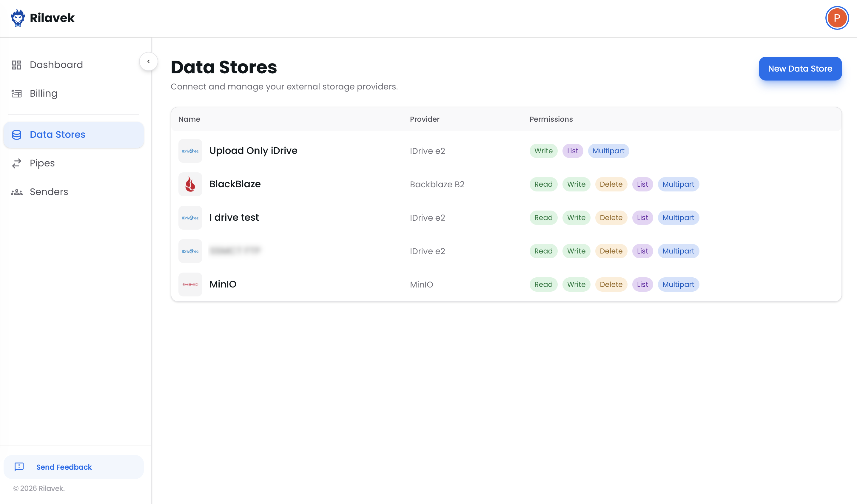Click the Delete badge on BlackBlaze row

(611, 184)
